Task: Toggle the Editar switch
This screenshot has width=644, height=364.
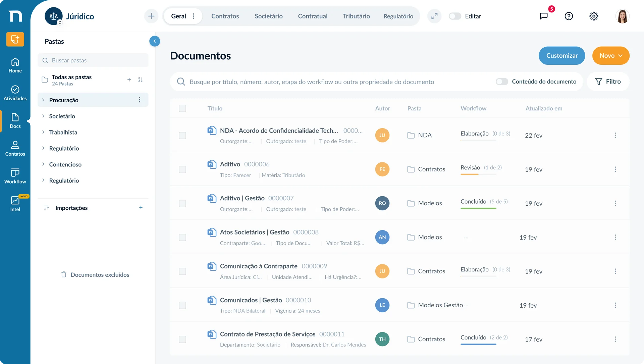Action: click(455, 16)
